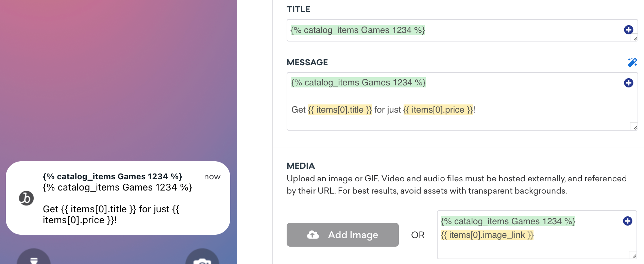The height and width of the screenshot is (264, 644).
Task: Click the plus icon in the Title field
Action: tap(628, 30)
